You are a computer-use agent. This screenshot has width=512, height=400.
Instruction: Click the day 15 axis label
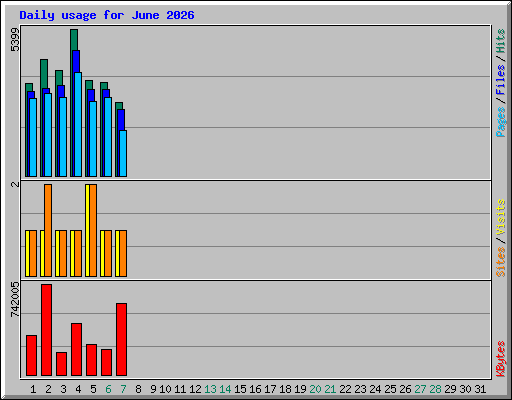point(240,389)
